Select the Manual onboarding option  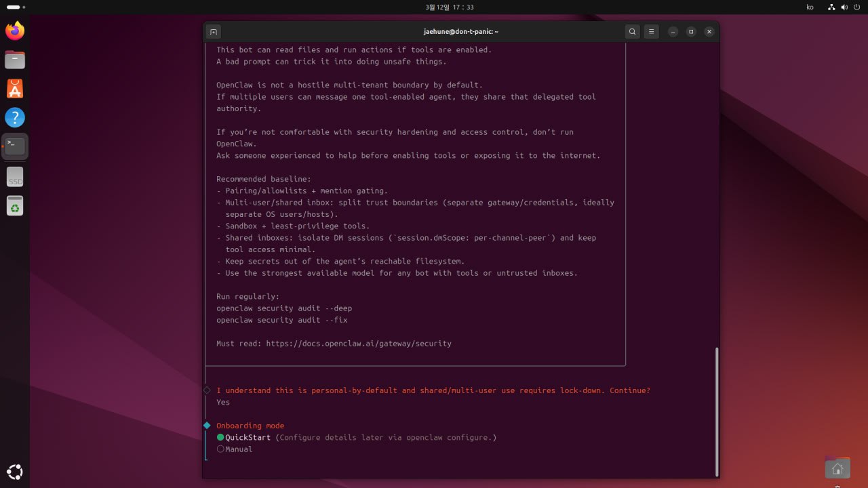click(x=238, y=449)
